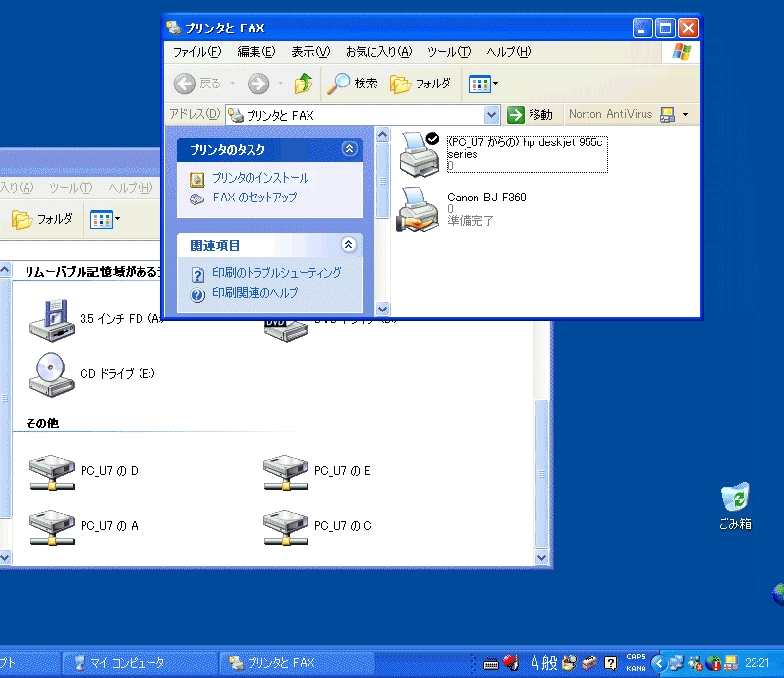Screen dimensions: 784x678
Task: Click the task pane scroll down arrow
Action: 382,309
